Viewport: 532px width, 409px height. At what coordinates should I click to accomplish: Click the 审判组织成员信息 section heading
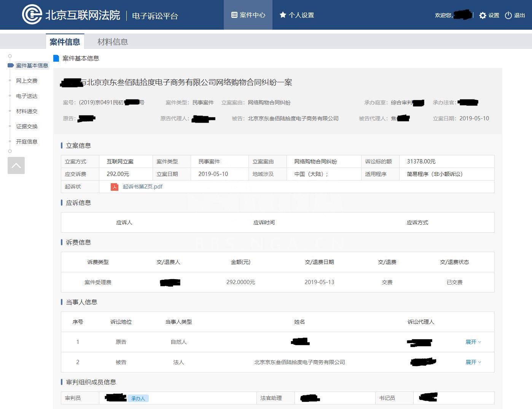(x=91, y=382)
